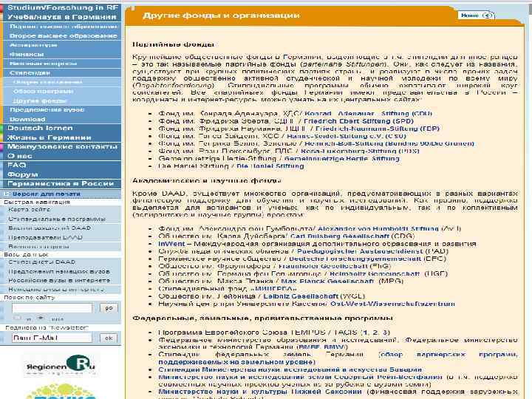Open the FAQ menu item
Viewport: 532px width, 399px height.
(x=16, y=165)
